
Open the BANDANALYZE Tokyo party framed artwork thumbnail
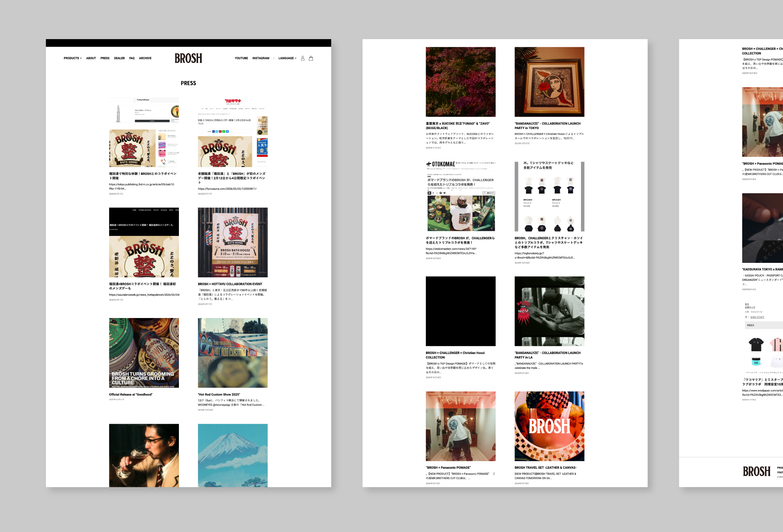549,82
